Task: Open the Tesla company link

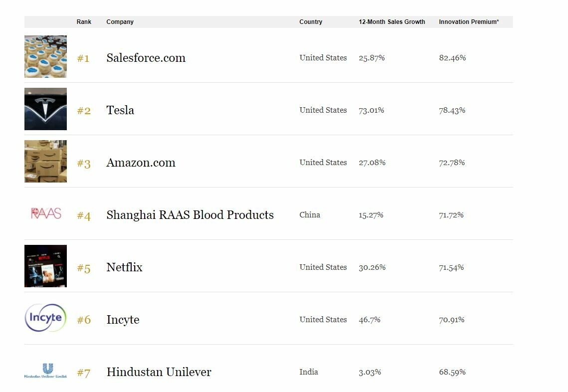Action: pos(120,110)
